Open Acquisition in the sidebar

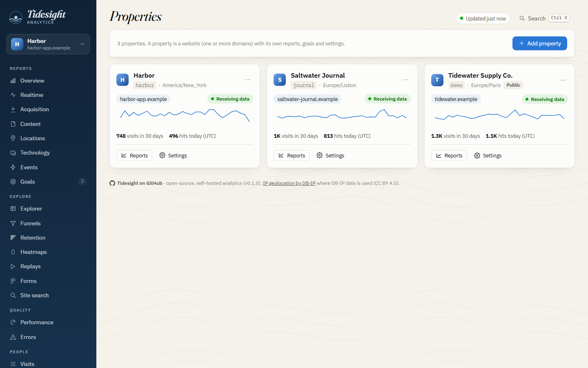(48, 109)
